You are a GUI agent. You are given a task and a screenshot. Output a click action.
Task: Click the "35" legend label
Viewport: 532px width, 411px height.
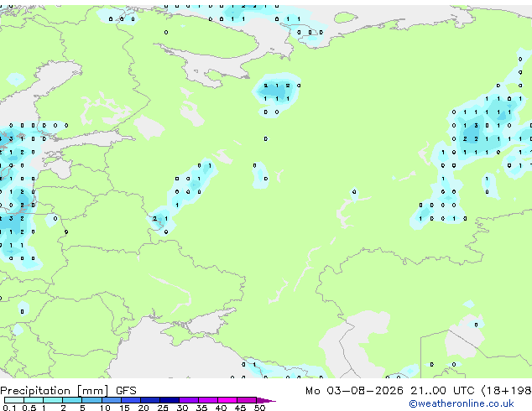coord(201,408)
